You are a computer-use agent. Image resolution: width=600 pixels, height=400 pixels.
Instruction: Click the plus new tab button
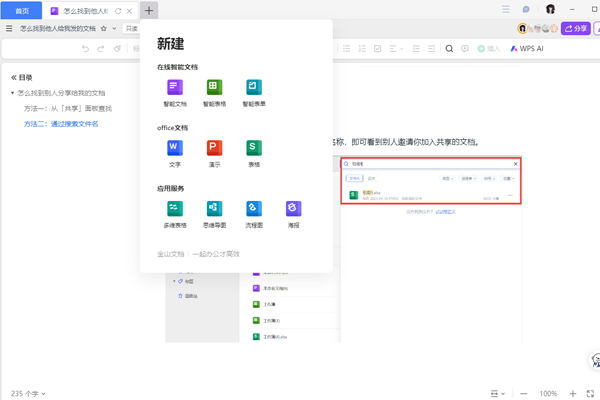(x=149, y=10)
